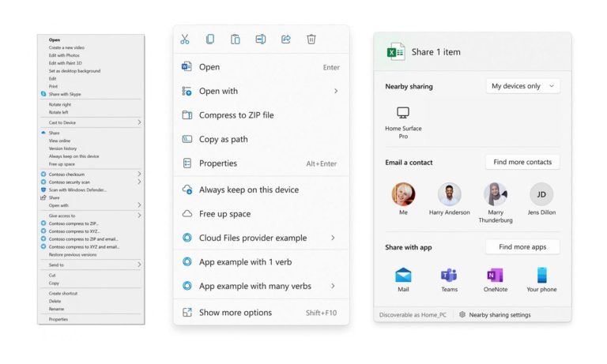Share to the OneNote app

coord(495,280)
